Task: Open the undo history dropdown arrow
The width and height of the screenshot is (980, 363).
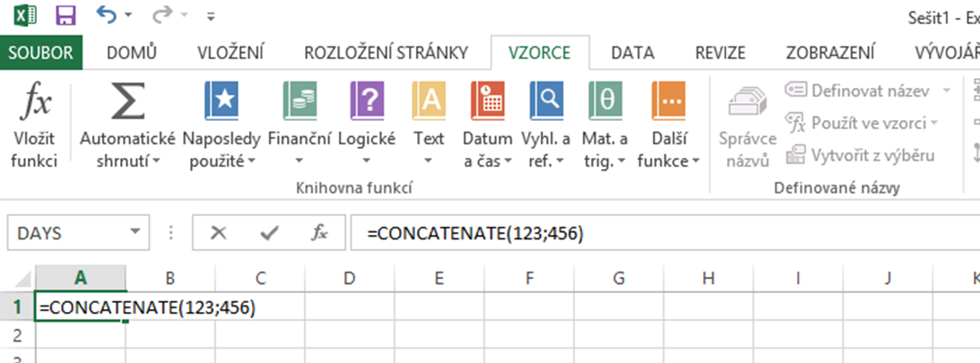Action: click(x=128, y=15)
